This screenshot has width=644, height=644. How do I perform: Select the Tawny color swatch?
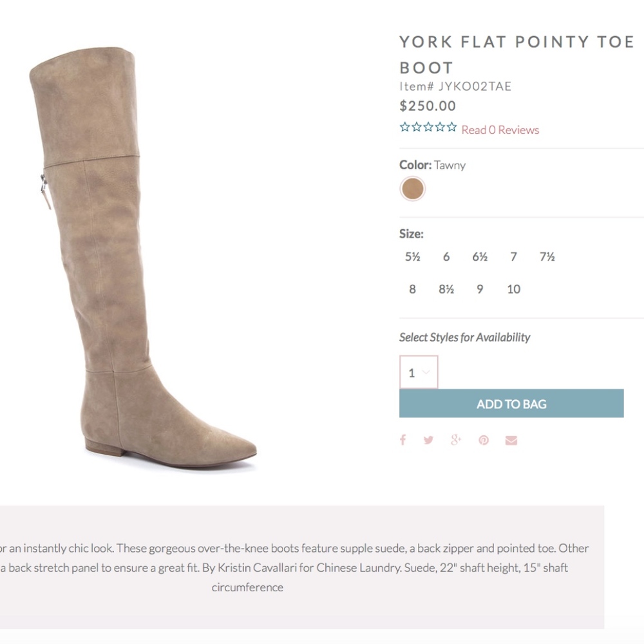[412, 189]
